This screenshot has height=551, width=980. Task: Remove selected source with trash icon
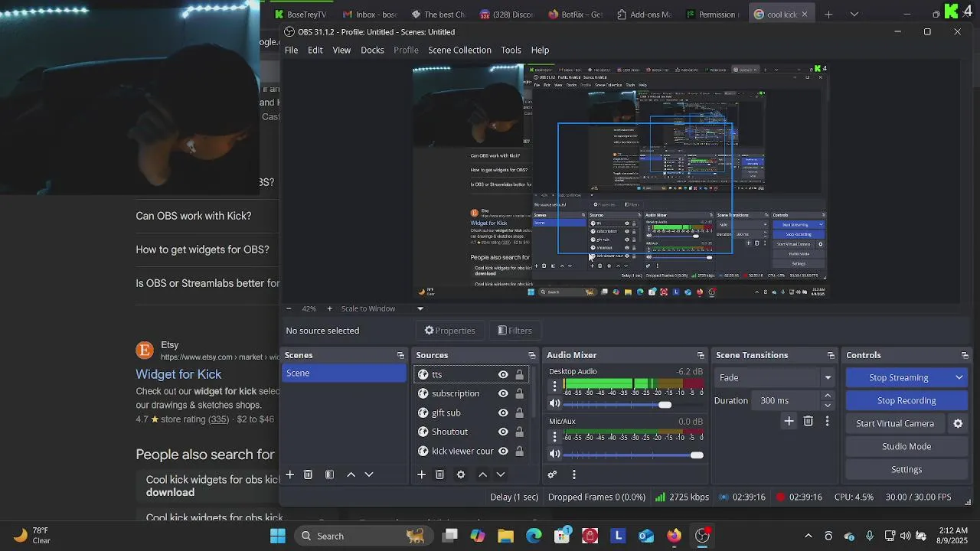click(439, 474)
